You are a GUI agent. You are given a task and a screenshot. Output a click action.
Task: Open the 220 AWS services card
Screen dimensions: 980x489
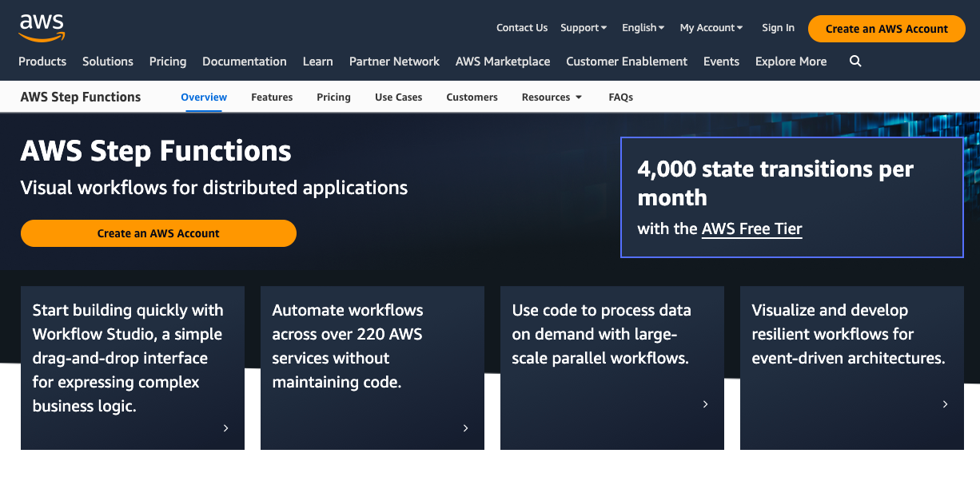pos(372,368)
